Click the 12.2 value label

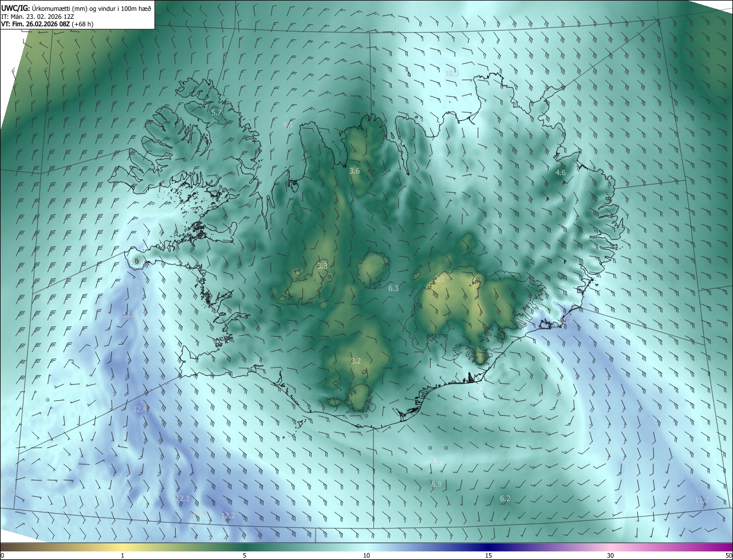pos(228,515)
